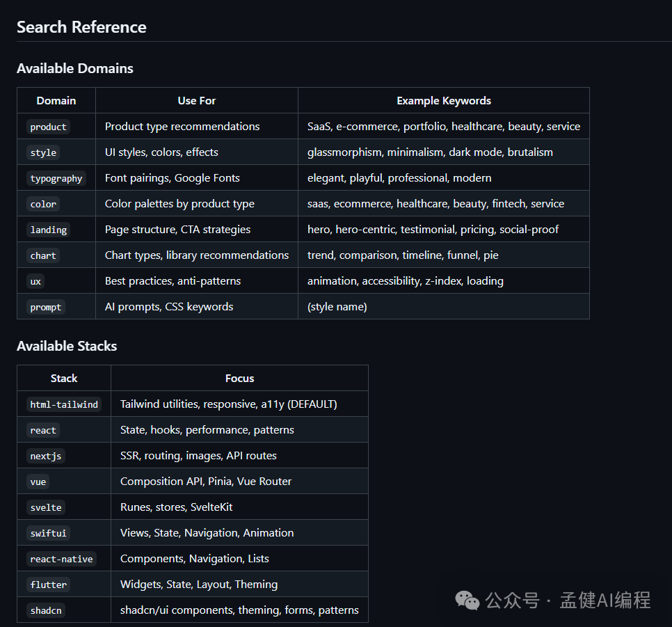The width and height of the screenshot is (672, 627).
Task: Click the Example Keywords column header
Action: tap(444, 101)
